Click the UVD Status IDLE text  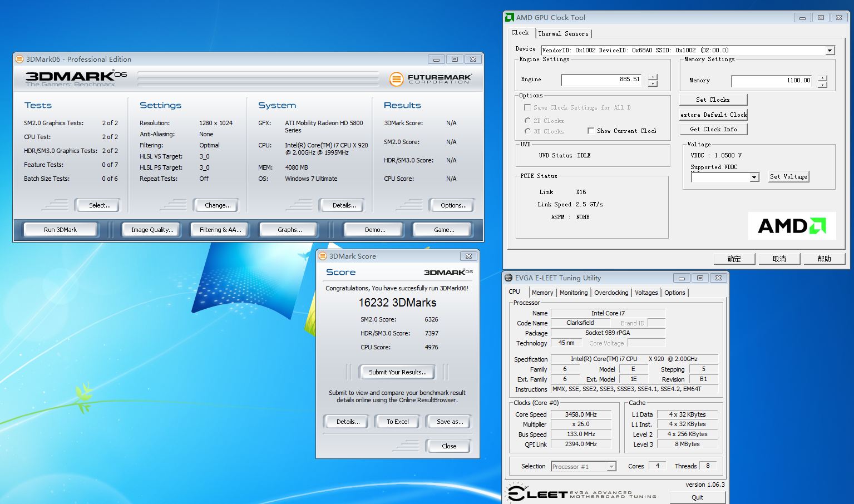pos(565,155)
